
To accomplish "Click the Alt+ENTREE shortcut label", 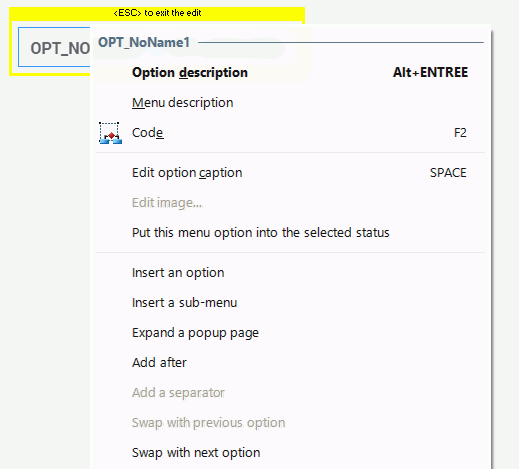I will tap(430, 72).
